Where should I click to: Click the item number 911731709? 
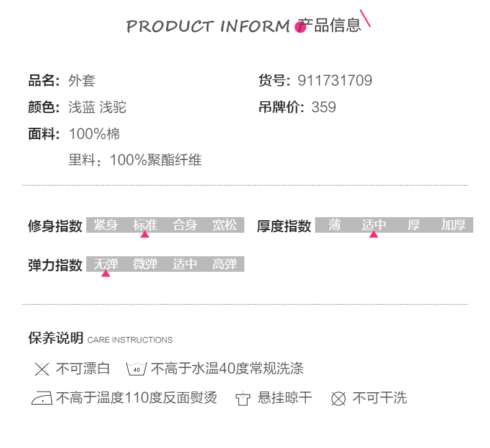tap(335, 81)
